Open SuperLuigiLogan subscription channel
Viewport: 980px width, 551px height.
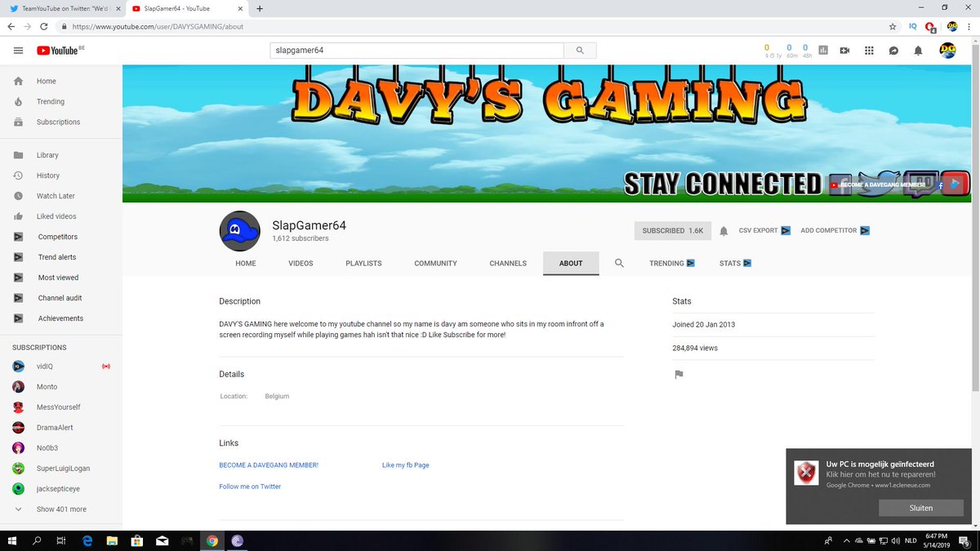[x=61, y=469]
